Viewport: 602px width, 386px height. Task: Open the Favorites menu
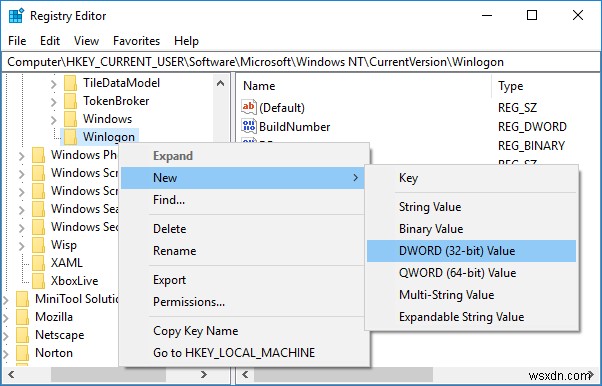coord(136,41)
